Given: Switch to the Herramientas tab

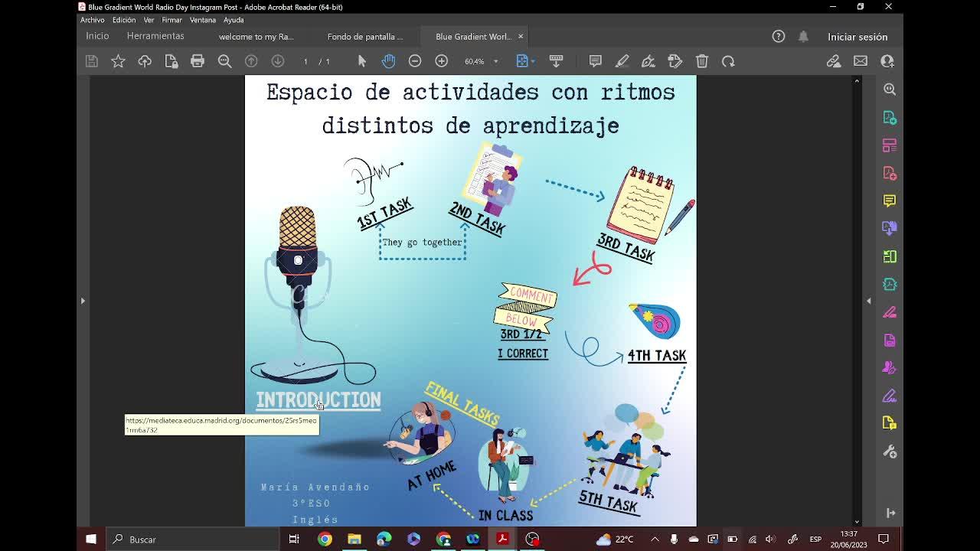Looking at the screenshot, I should coord(155,36).
